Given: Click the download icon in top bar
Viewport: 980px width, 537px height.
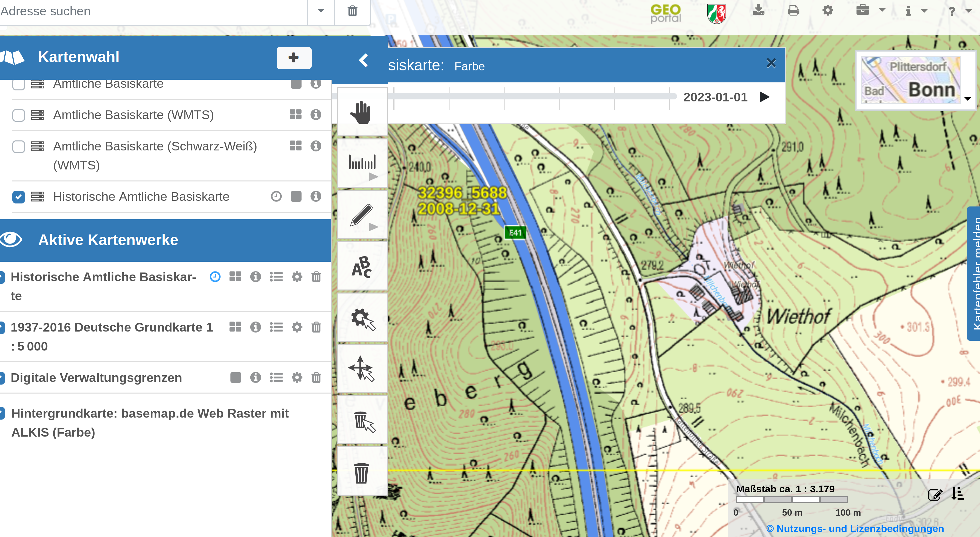Looking at the screenshot, I should [x=758, y=10].
